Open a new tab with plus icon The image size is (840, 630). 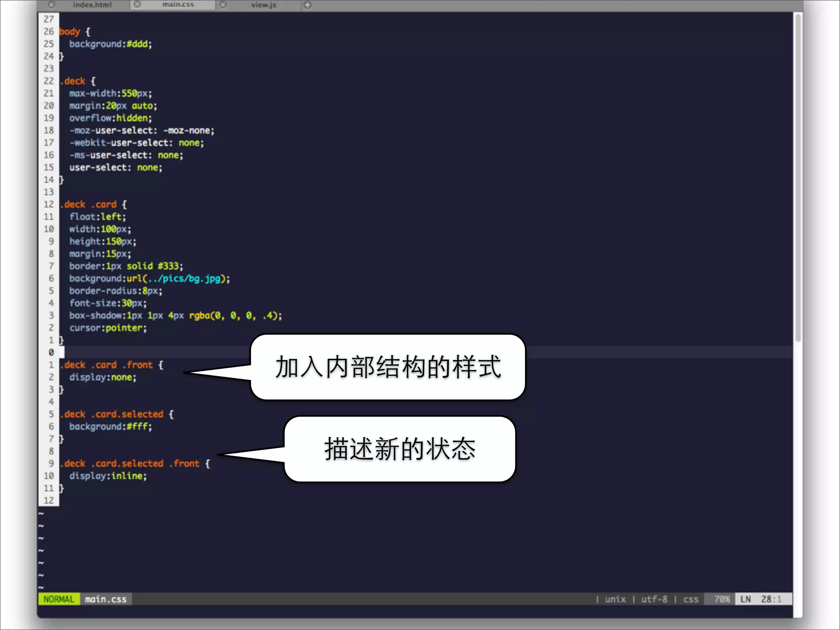pos(308,5)
